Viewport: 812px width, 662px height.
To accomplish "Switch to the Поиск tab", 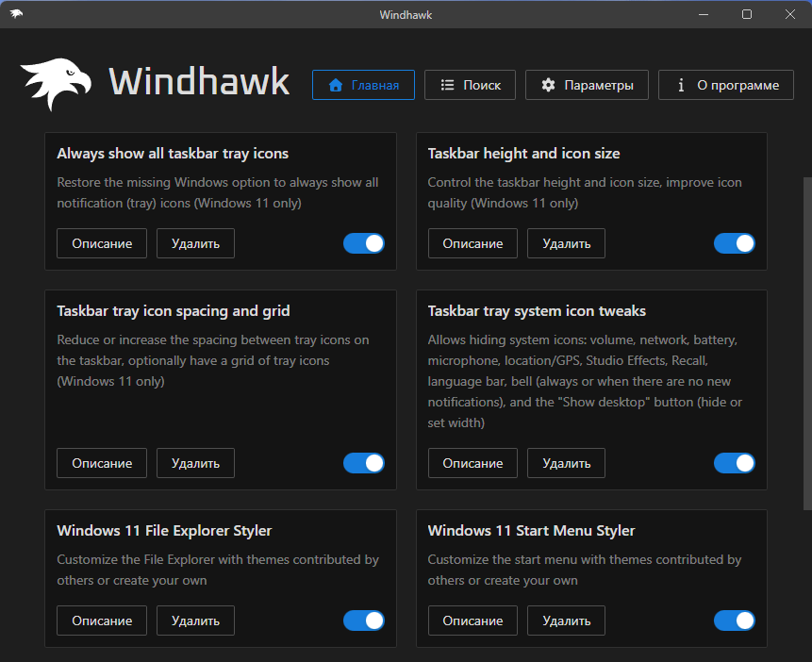I will (x=470, y=85).
